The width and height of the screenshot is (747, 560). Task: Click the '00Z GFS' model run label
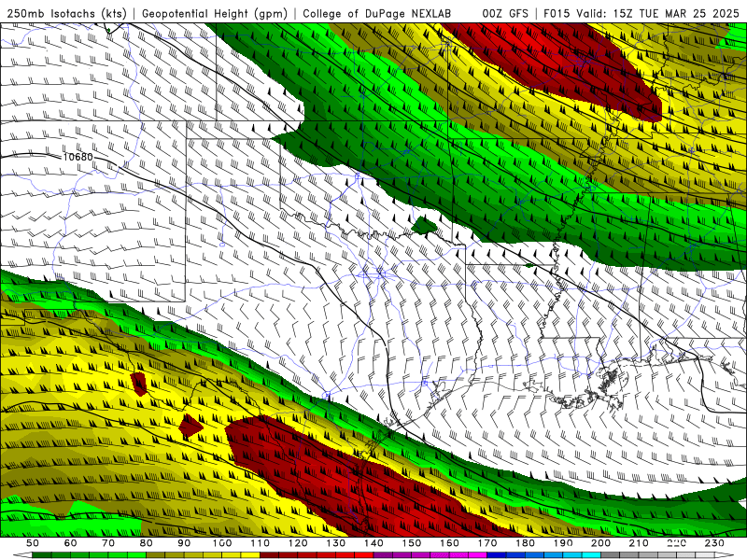(505, 14)
